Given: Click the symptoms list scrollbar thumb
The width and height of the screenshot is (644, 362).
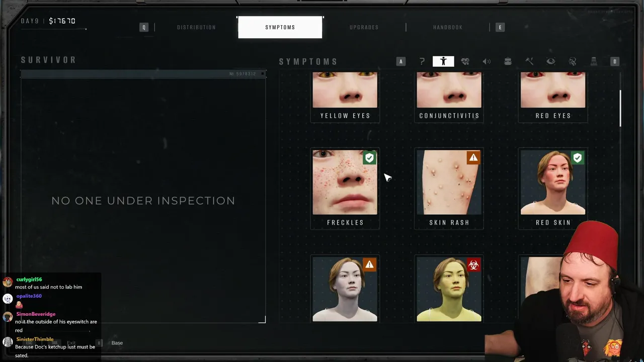Looking at the screenshot, I should tap(620, 109).
